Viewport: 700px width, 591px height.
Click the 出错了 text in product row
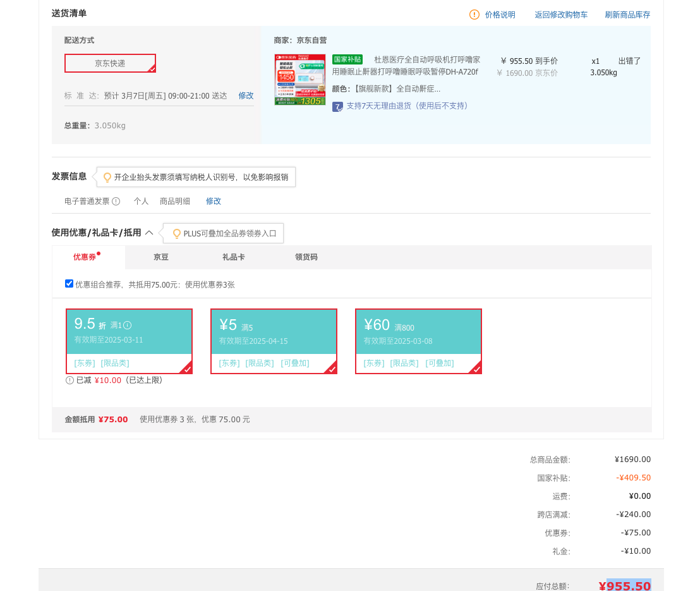tap(629, 61)
